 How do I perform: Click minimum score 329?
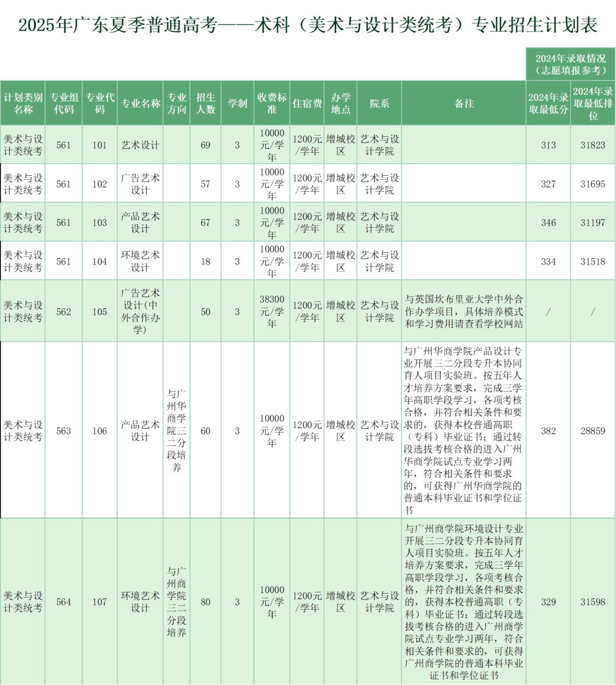pyautogui.click(x=548, y=602)
